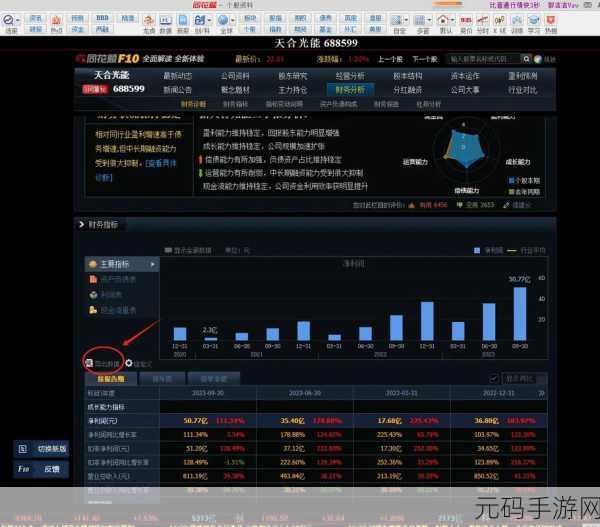This screenshot has height=527, width=600.
Task: Open the 多窗 multi-window toolbar icon
Action: [420, 20]
